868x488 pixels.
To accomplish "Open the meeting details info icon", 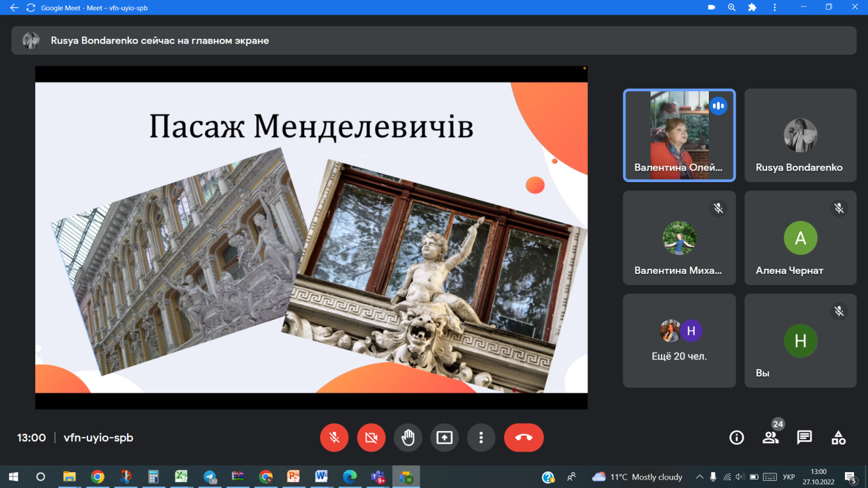I will click(x=736, y=438).
